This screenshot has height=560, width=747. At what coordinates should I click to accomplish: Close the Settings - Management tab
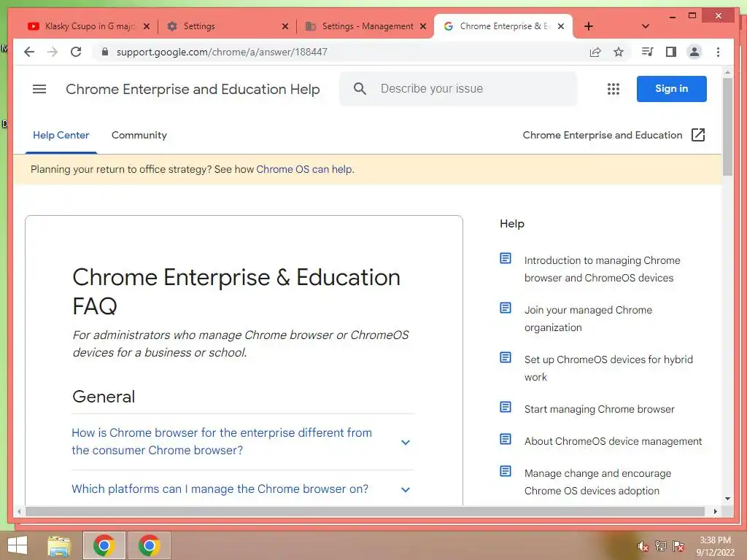422,26
